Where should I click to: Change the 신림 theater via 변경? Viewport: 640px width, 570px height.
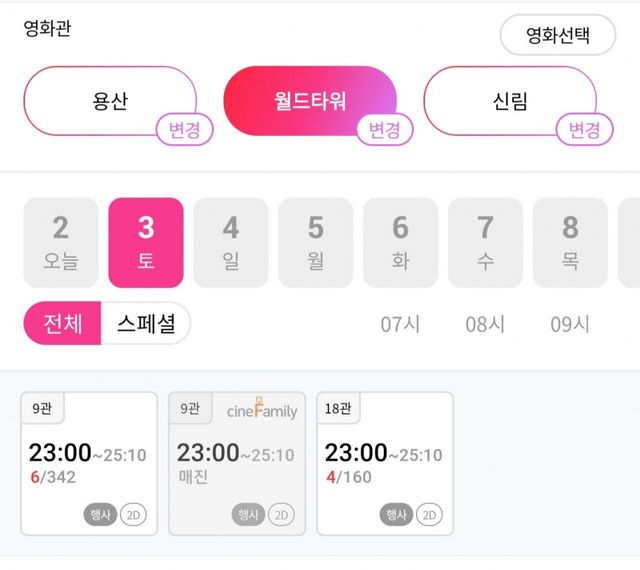585,130
